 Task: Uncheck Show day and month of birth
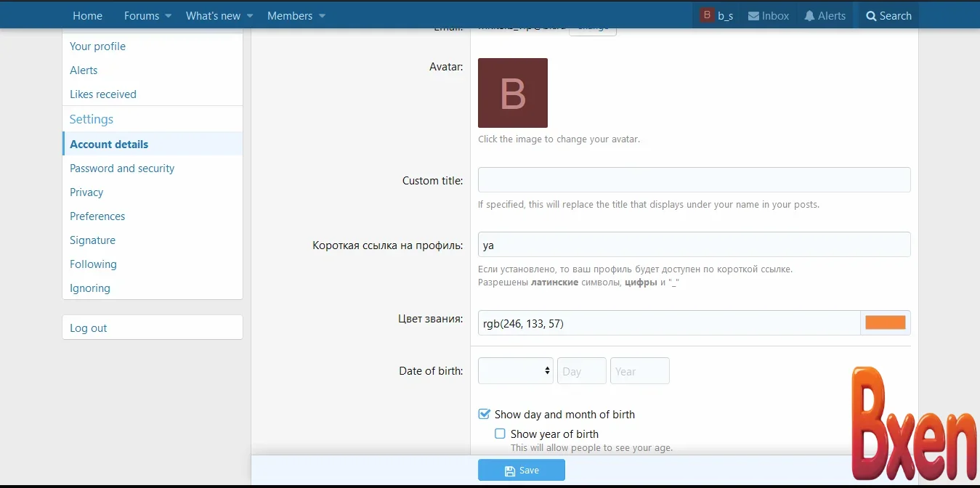click(484, 414)
